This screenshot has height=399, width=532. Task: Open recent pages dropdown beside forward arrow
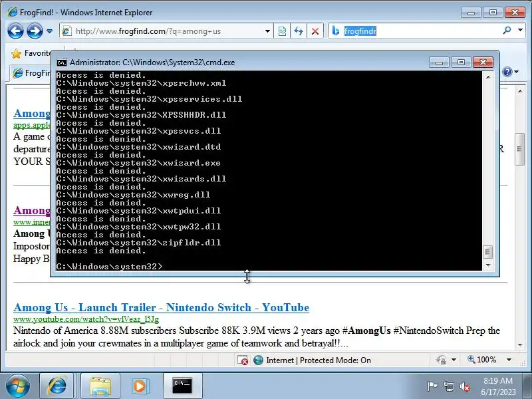pos(49,31)
